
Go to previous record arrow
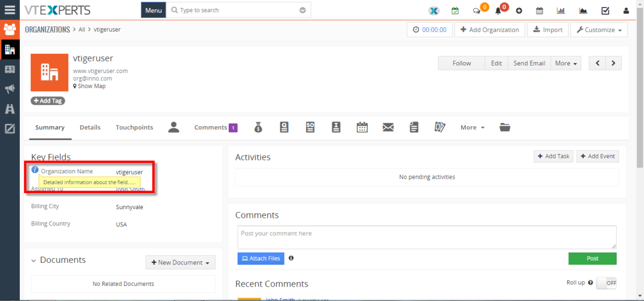coord(597,63)
